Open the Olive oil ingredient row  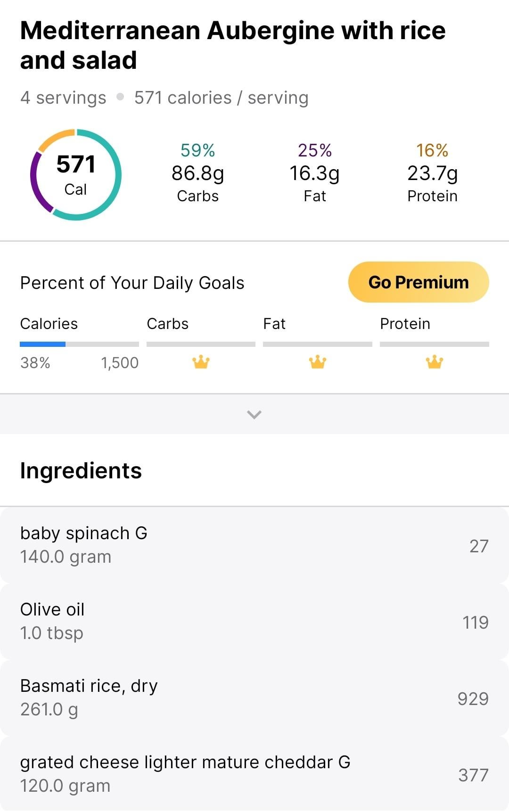254,622
